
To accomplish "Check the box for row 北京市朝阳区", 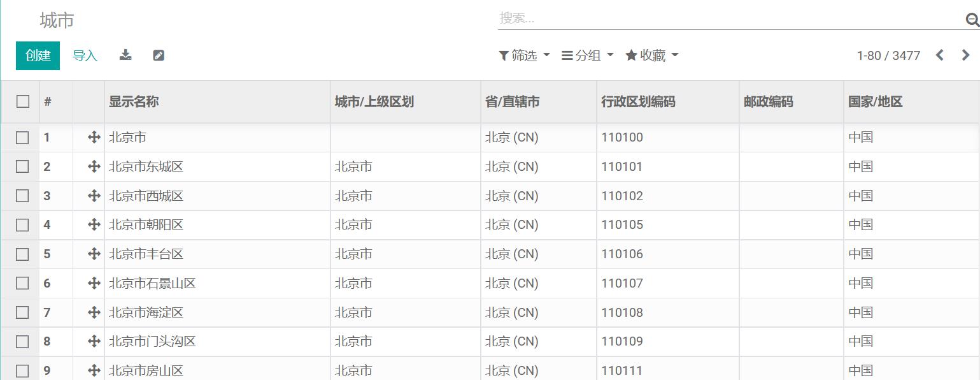I will pyautogui.click(x=22, y=224).
